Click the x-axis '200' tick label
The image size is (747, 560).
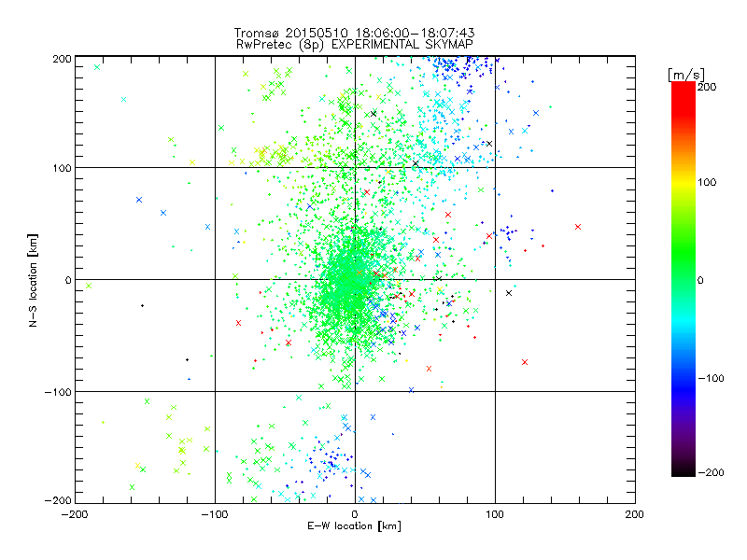point(635,514)
